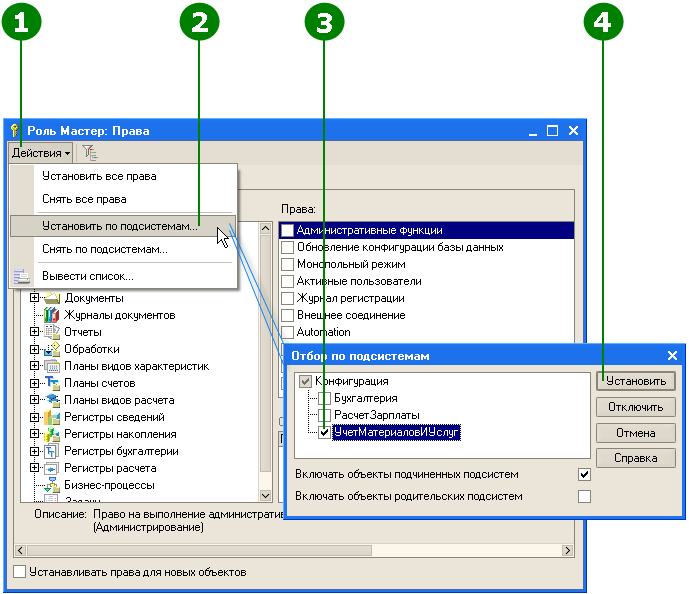Click the horizontal scrollbar thumb

tap(199, 550)
